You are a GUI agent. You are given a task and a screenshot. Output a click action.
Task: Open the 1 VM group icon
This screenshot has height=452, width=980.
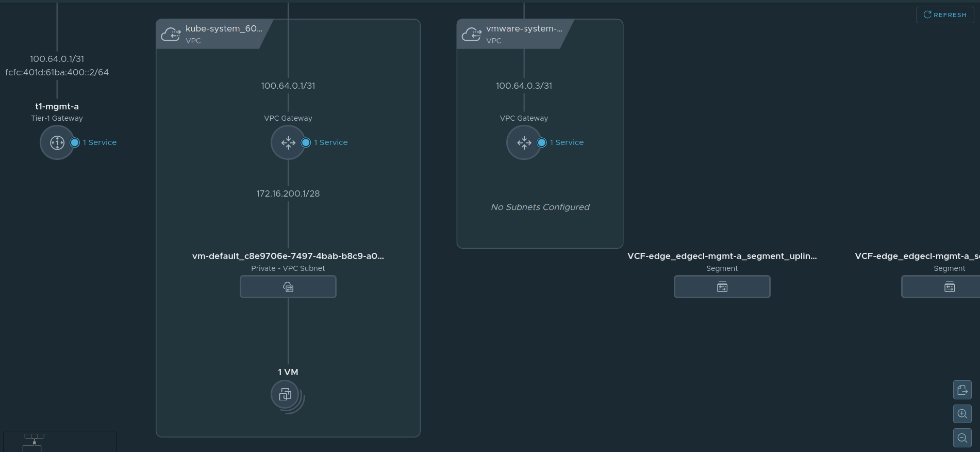[x=286, y=395]
